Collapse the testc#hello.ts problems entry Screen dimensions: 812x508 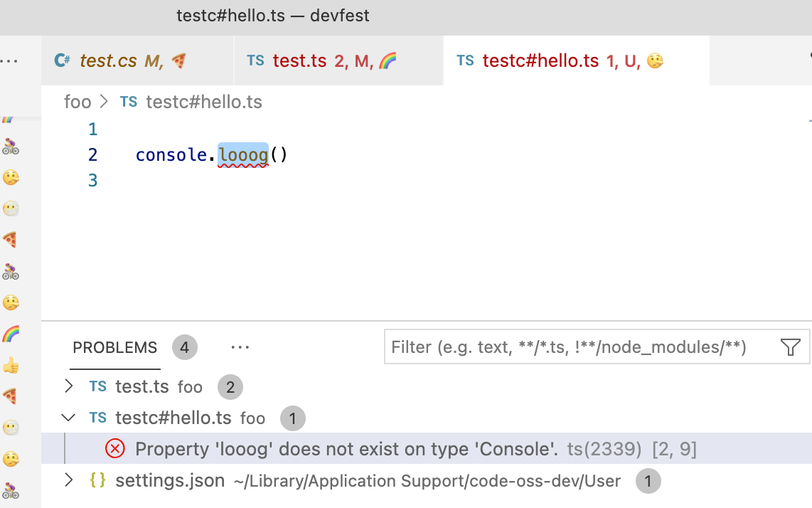click(x=68, y=418)
